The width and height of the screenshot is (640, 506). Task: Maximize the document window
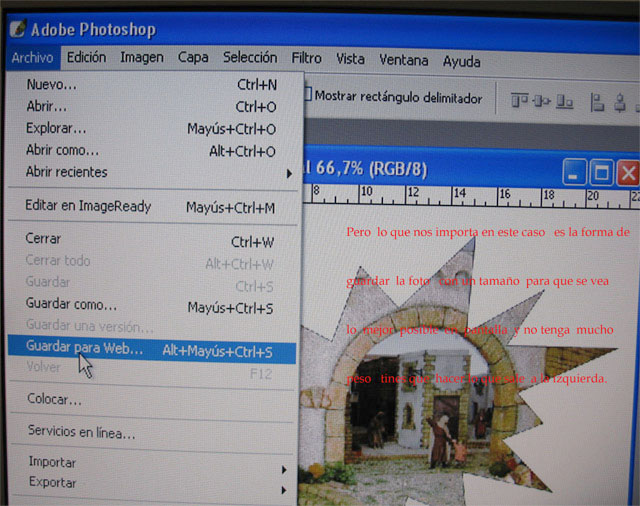pyautogui.click(x=602, y=173)
